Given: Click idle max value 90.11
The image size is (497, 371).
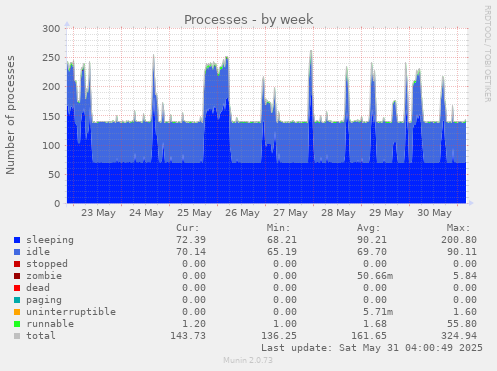Looking at the screenshot, I should click(462, 252).
